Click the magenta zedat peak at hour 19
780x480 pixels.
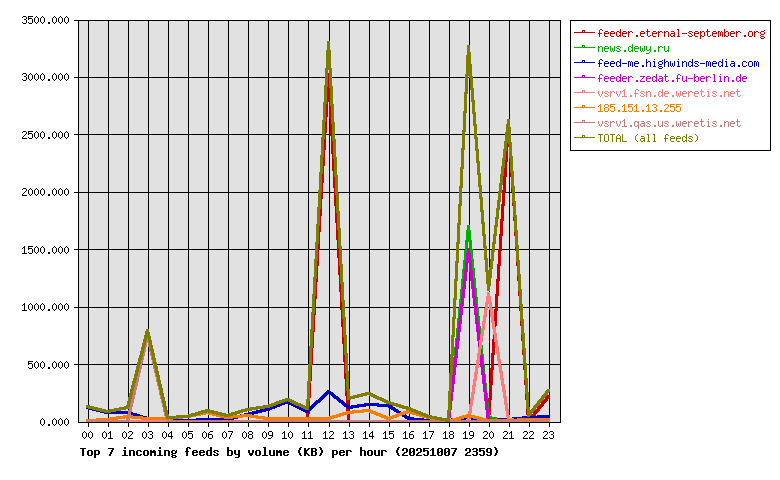469,251
